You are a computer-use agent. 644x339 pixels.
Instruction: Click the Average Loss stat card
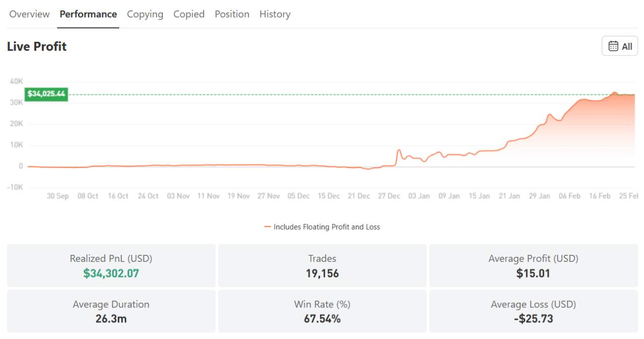533,311
